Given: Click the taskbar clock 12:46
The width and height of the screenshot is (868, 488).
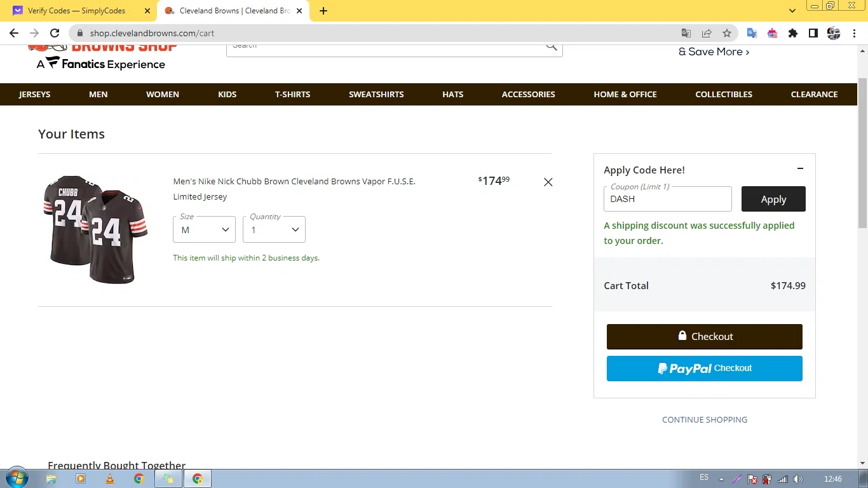Looking at the screenshot, I should click(x=832, y=479).
